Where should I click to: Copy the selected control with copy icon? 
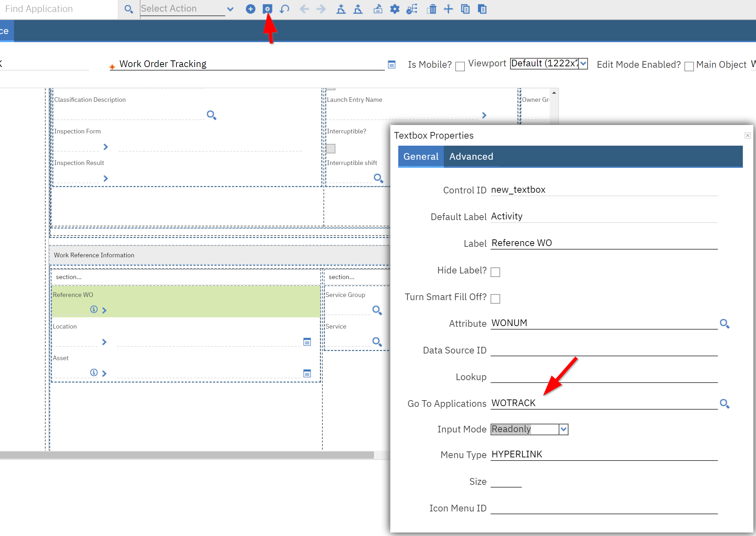466,9
